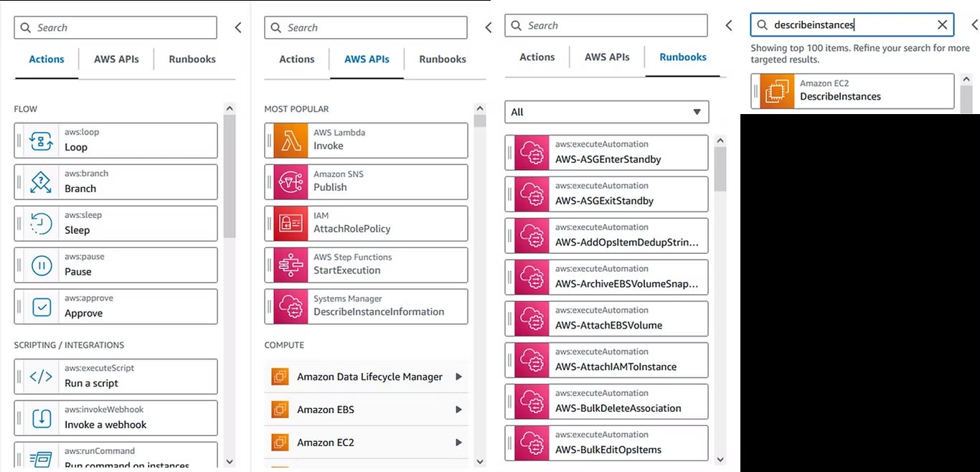Click the AWS-AttachIAMToInstance runbook icon
This screenshot has width=980, height=472.
[532, 361]
